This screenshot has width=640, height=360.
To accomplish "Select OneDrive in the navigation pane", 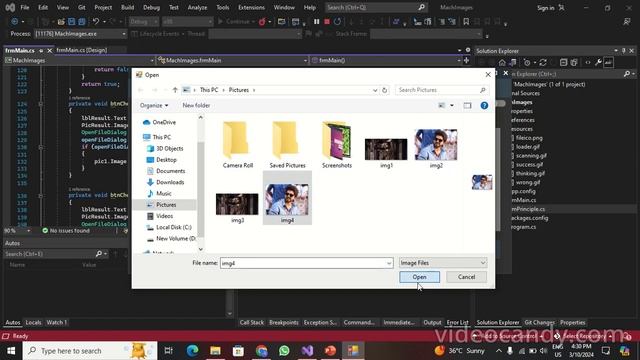I will 164,122.
